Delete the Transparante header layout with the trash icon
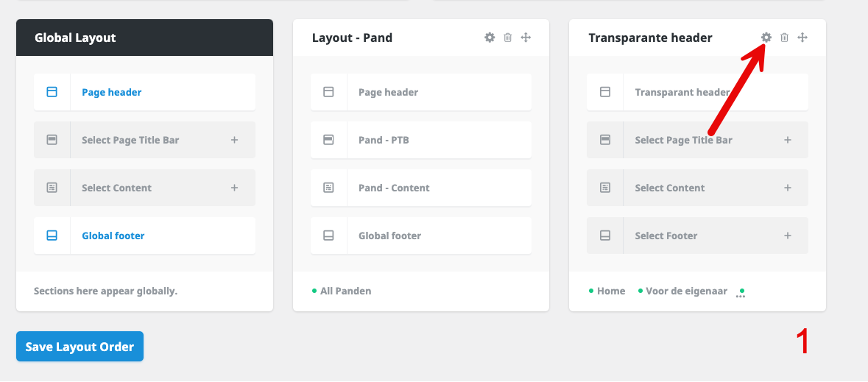Image resolution: width=868 pixels, height=382 pixels. click(x=784, y=38)
